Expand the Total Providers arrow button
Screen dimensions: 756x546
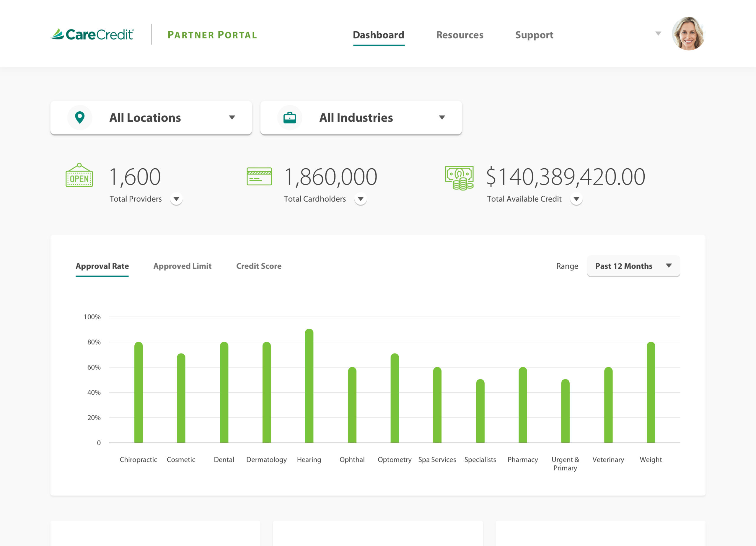pyautogui.click(x=176, y=199)
